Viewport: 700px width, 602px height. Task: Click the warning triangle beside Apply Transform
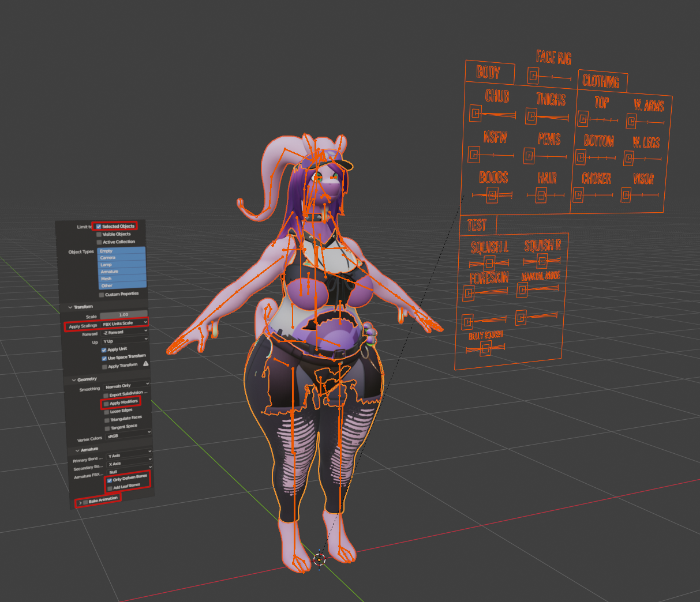145,364
